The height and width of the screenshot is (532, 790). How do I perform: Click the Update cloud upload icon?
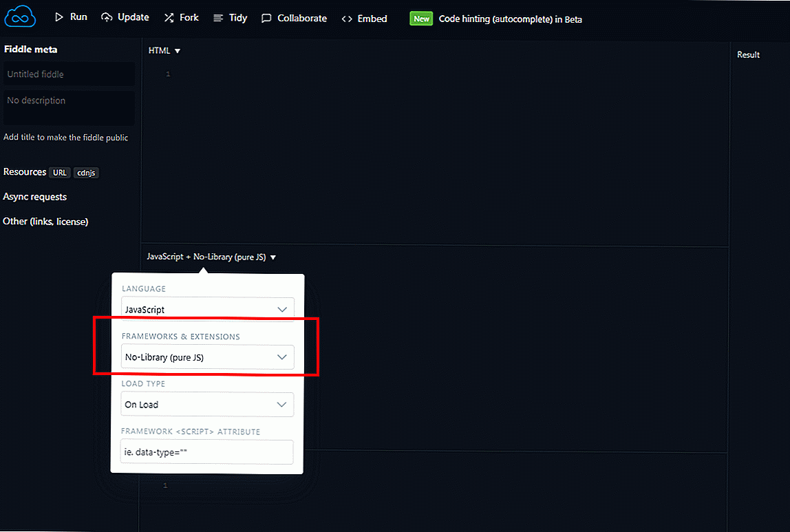point(107,17)
